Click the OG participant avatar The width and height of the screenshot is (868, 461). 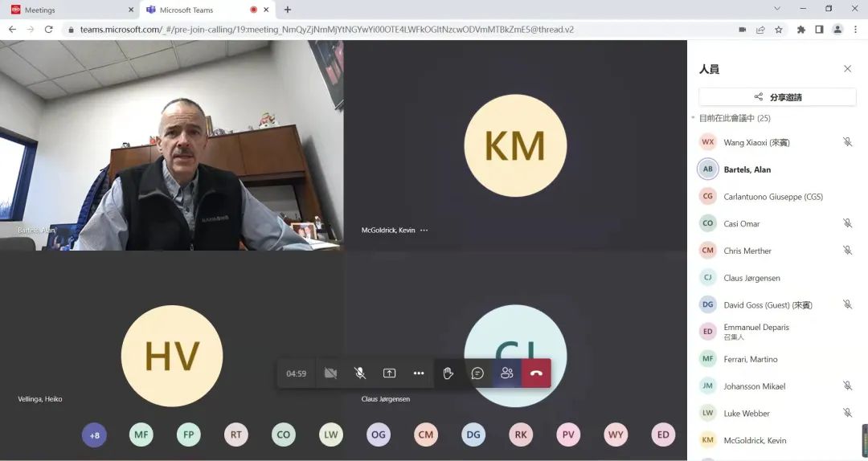point(379,435)
